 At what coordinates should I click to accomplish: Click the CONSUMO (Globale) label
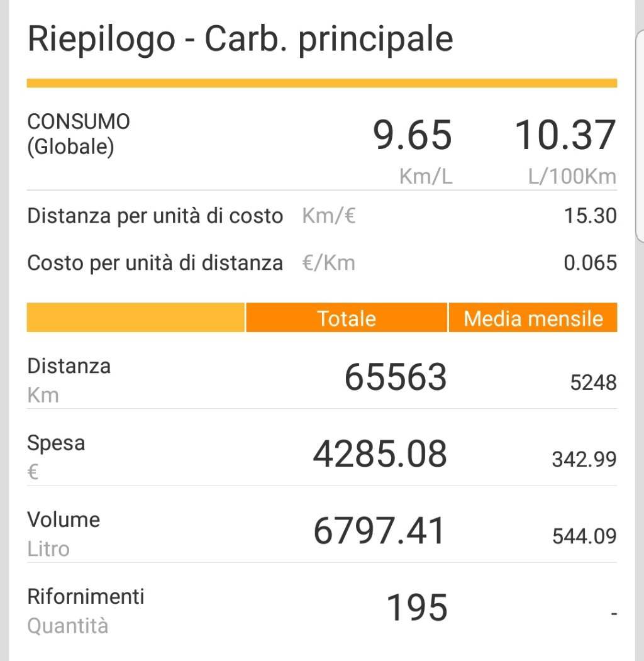[x=79, y=134]
